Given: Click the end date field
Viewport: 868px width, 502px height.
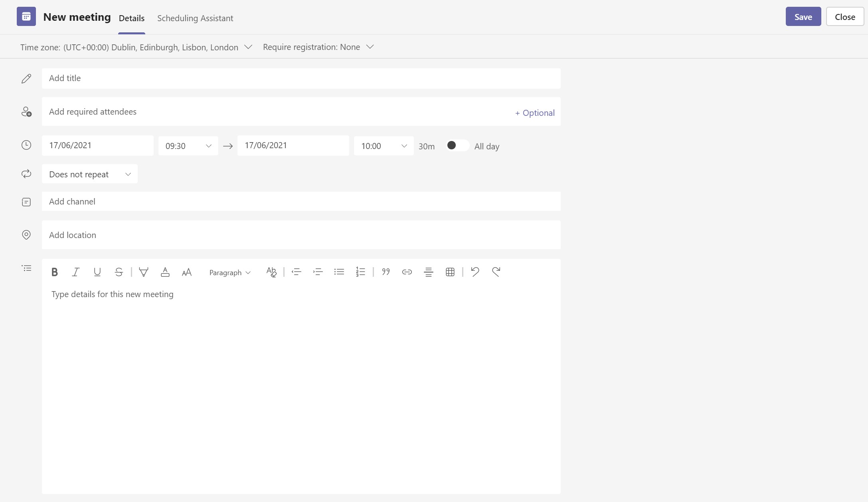Looking at the screenshot, I should pos(293,145).
